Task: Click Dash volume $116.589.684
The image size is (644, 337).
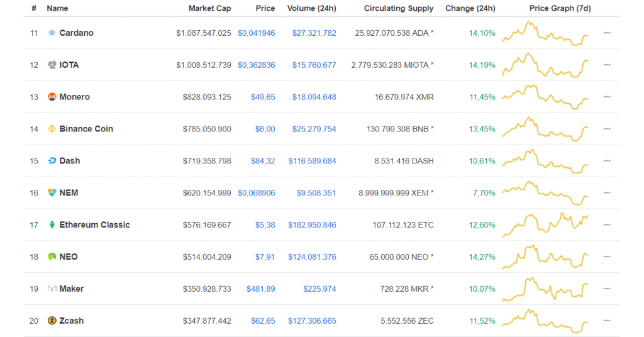Action: click(x=312, y=162)
